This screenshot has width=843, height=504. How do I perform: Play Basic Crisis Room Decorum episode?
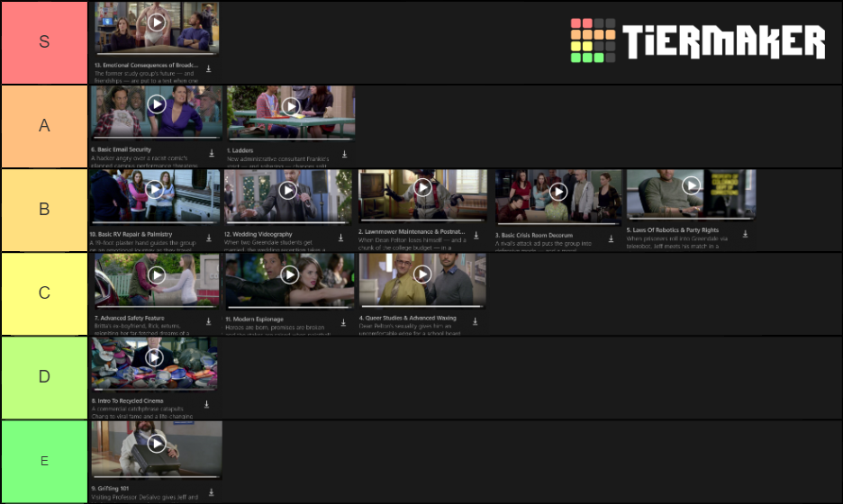point(558,192)
